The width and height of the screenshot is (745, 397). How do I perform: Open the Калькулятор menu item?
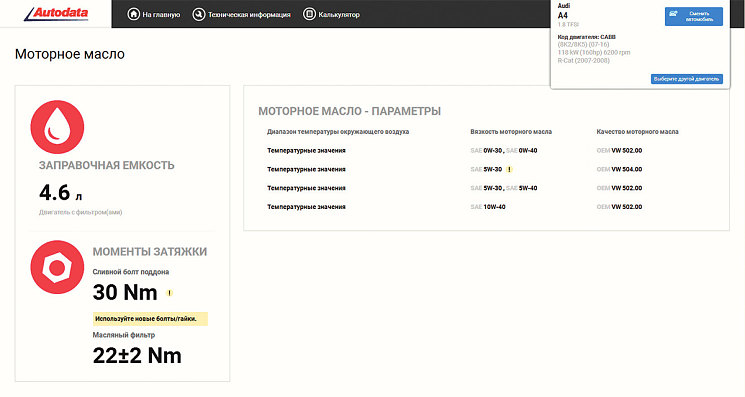click(339, 15)
